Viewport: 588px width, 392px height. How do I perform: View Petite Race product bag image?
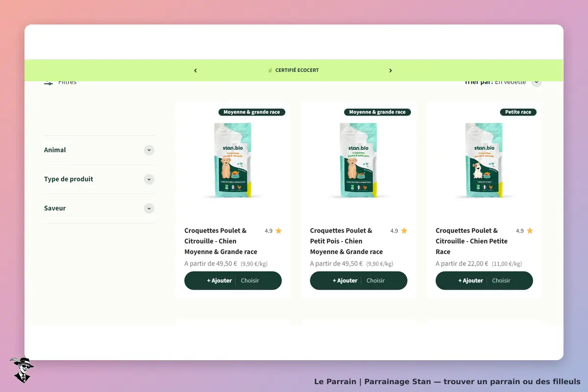(x=484, y=160)
